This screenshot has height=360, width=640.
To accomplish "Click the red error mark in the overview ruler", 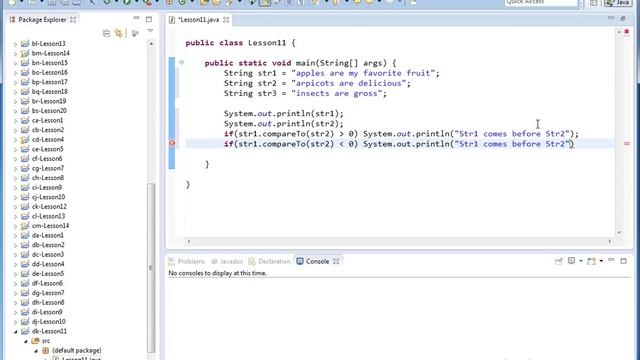I will 627,144.
